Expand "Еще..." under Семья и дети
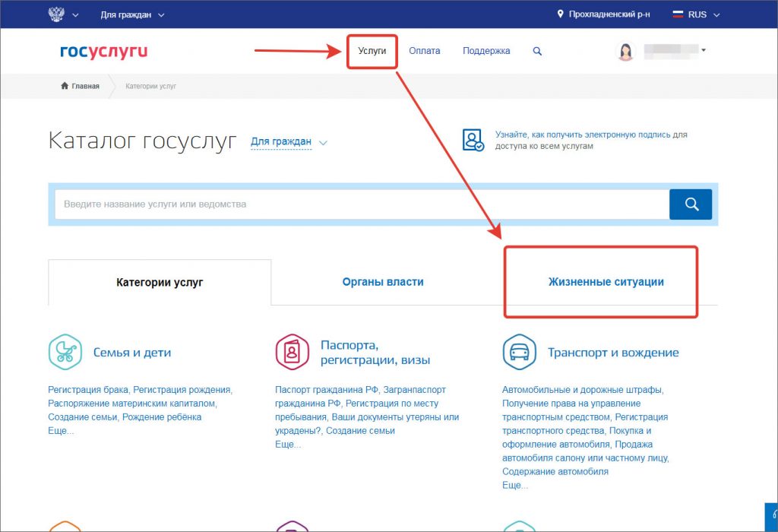 (x=61, y=431)
